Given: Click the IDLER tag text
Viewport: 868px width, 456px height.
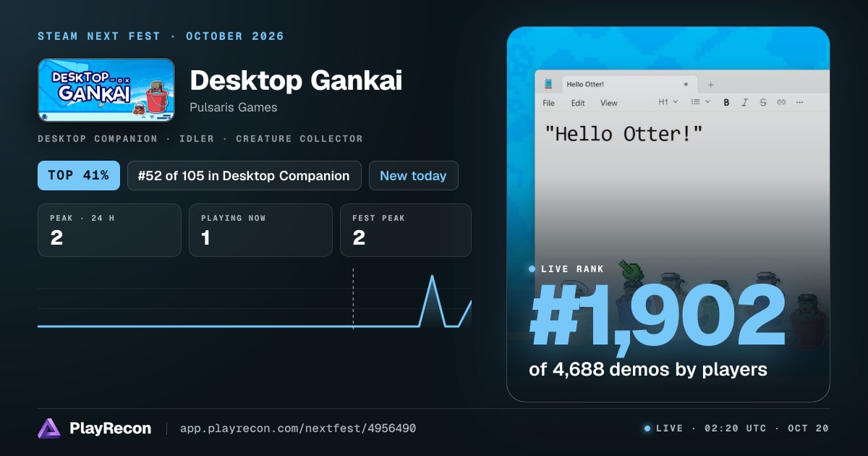Looking at the screenshot, I should [196, 138].
